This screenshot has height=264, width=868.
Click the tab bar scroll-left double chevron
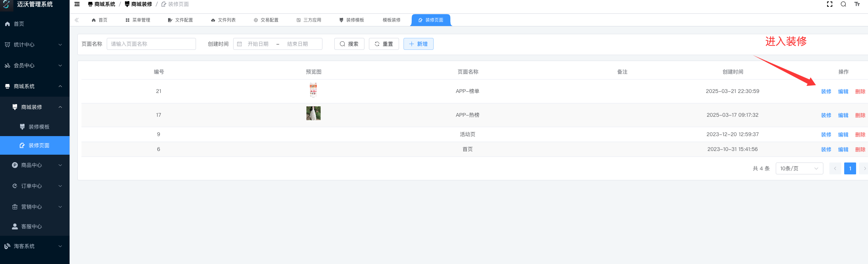click(x=77, y=20)
